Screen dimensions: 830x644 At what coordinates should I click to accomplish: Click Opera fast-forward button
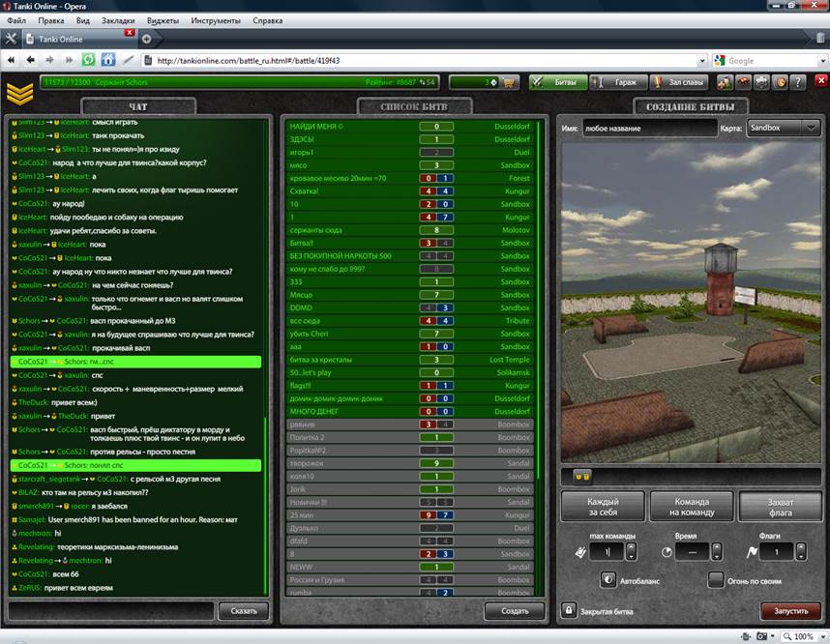(69, 60)
